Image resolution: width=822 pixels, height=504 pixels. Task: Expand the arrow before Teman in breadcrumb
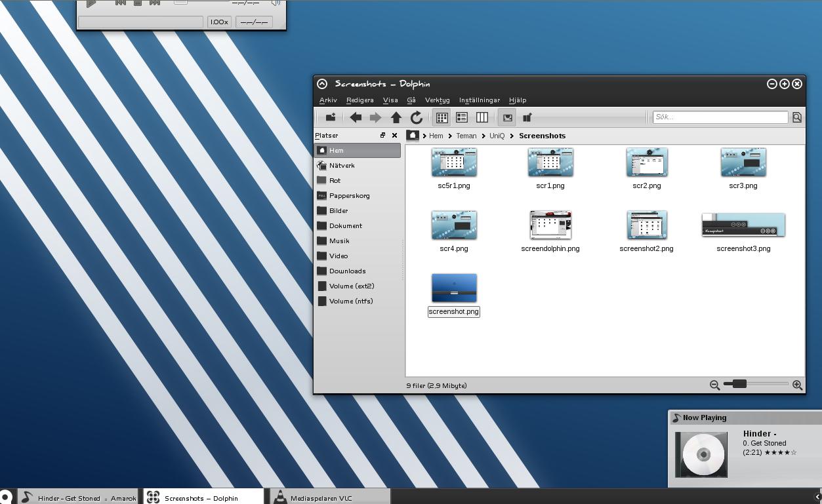[450, 136]
